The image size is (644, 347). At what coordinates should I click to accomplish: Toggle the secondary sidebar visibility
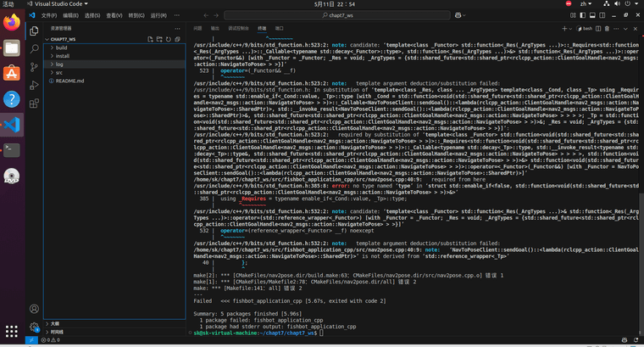coord(602,15)
